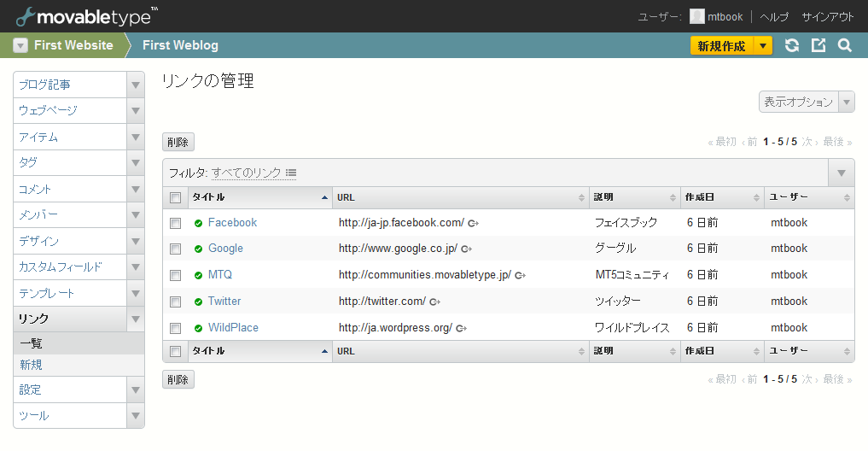Open external link icon for WildPlace URL
The height and width of the screenshot is (451, 868).
[462, 329]
